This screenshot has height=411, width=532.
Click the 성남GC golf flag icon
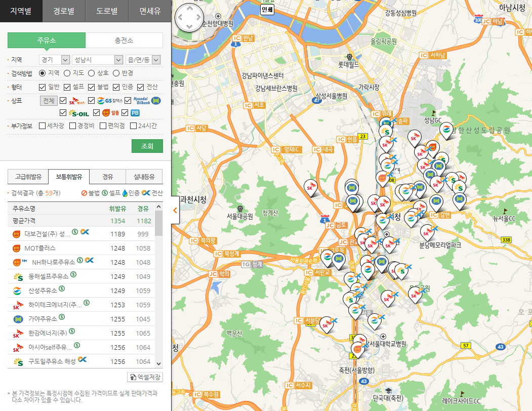[x=433, y=113]
